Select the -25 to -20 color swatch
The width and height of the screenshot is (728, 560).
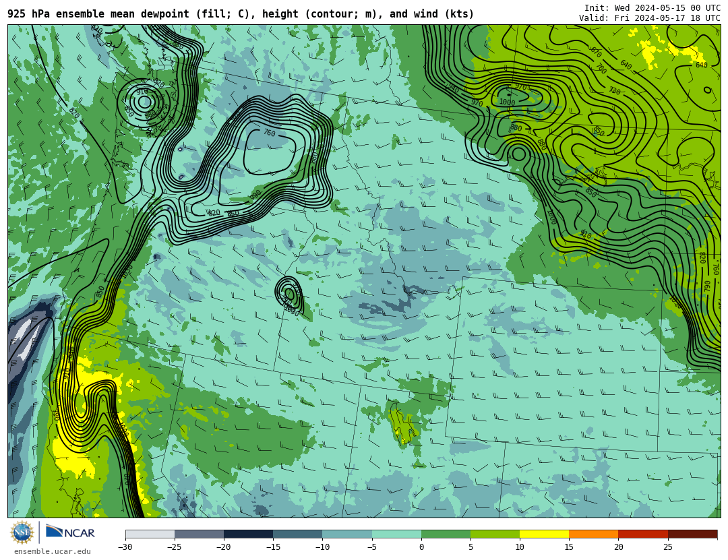point(199,534)
